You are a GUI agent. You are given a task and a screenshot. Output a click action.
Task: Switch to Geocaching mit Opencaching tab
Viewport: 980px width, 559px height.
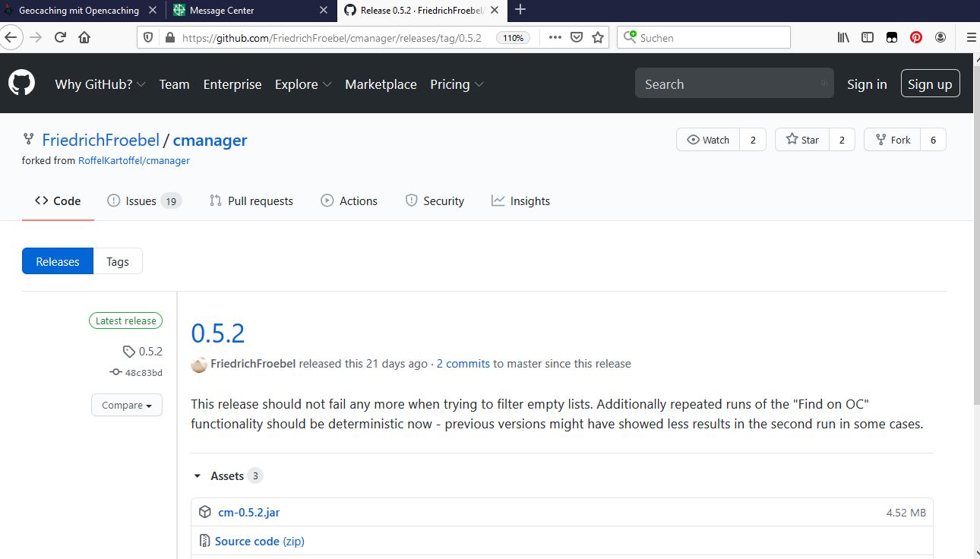79,11
